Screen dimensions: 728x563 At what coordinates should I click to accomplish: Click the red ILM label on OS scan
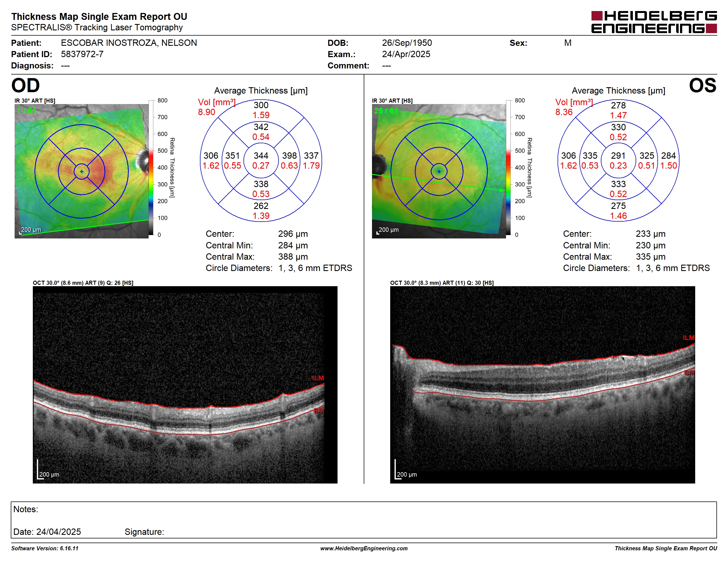[x=689, y=338]
